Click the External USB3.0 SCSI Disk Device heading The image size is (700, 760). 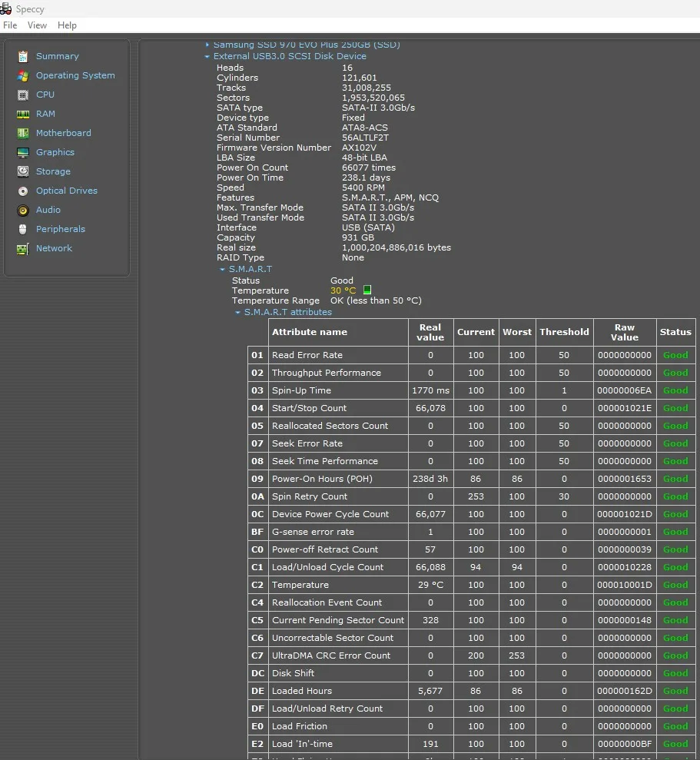click(290, 56)
